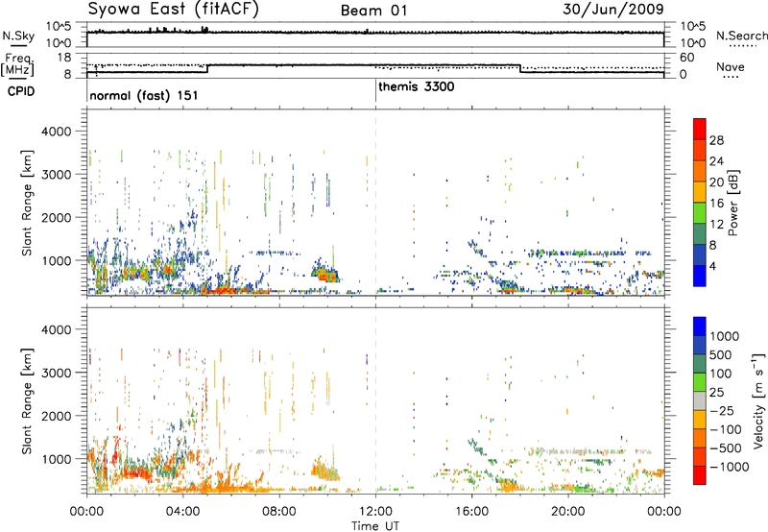Click the 'Velocity [m s⁻¹]' color bar label
This screenshot has width=768, height=532.
tap(758, 400)
